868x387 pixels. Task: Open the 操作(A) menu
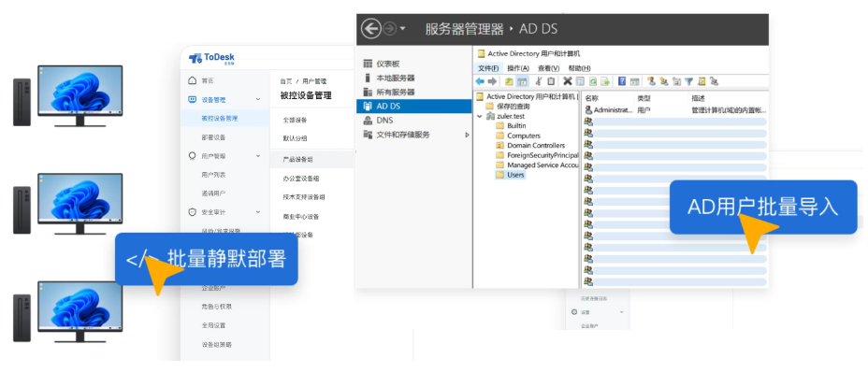click(x=518, y=68)
